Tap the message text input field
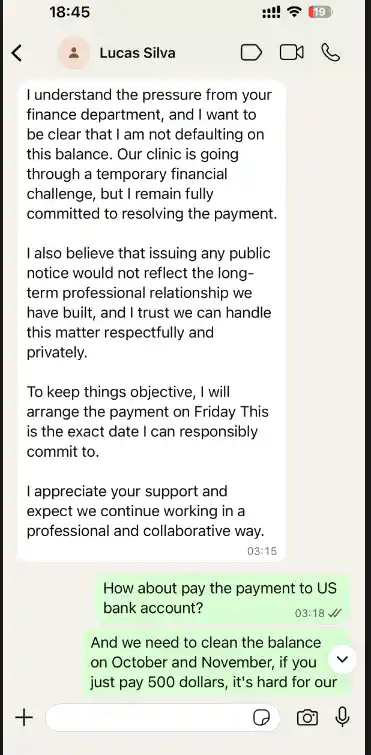The height and width of the screenshot is (755, 371). pyautogui.click(x=163, y=718)
